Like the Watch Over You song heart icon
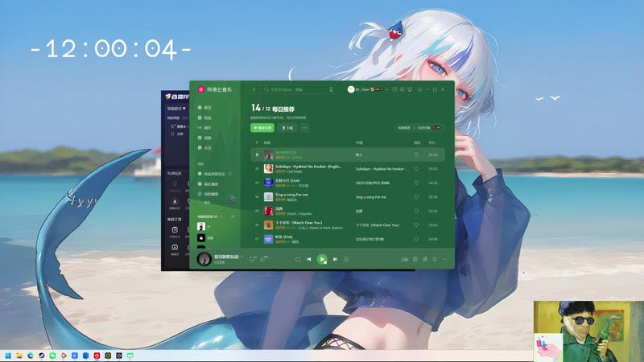The image size is (644, 362). (416, 225)
